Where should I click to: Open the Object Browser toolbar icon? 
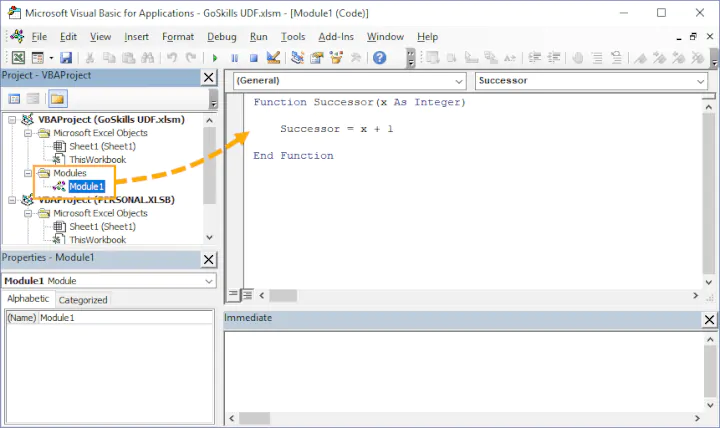[336, 58]
